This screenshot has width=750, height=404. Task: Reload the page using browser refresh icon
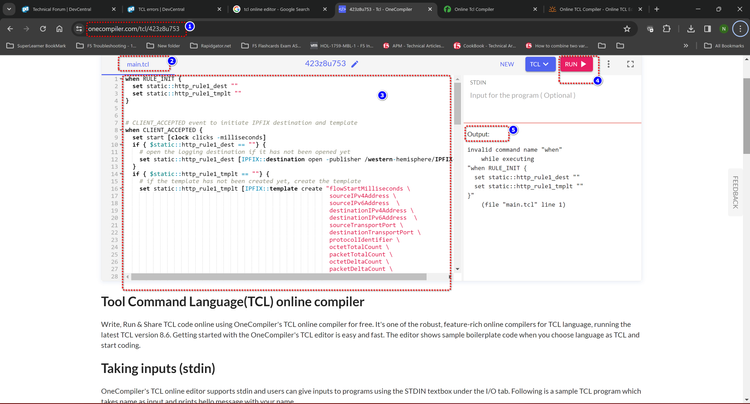(43, 28)
